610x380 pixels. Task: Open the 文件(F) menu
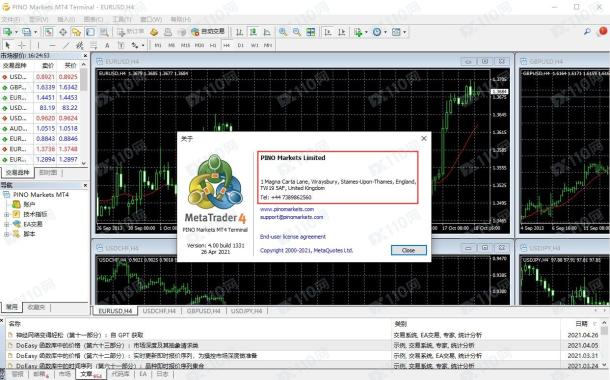click(11, 19)
